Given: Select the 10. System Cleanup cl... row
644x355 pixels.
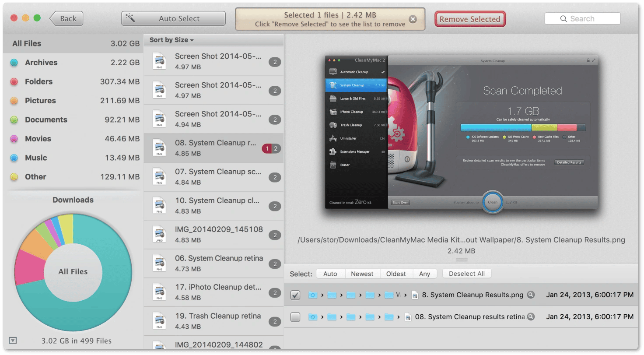Looking at the screenshot, I should (x=213, y=206).
